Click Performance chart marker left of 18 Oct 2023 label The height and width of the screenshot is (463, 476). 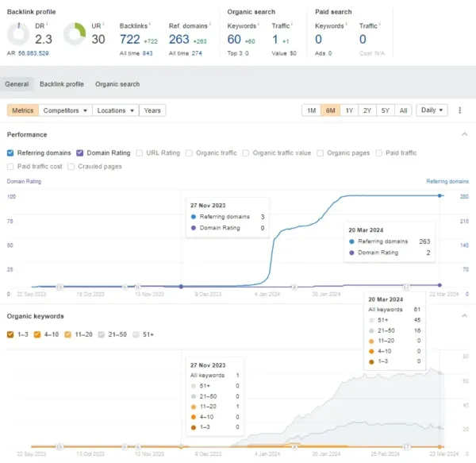tap(60, 287)
